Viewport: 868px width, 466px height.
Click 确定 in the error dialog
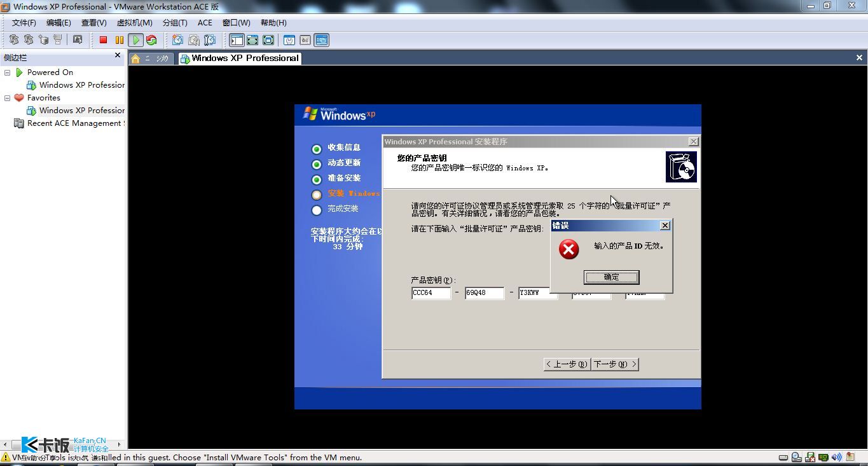611,277
